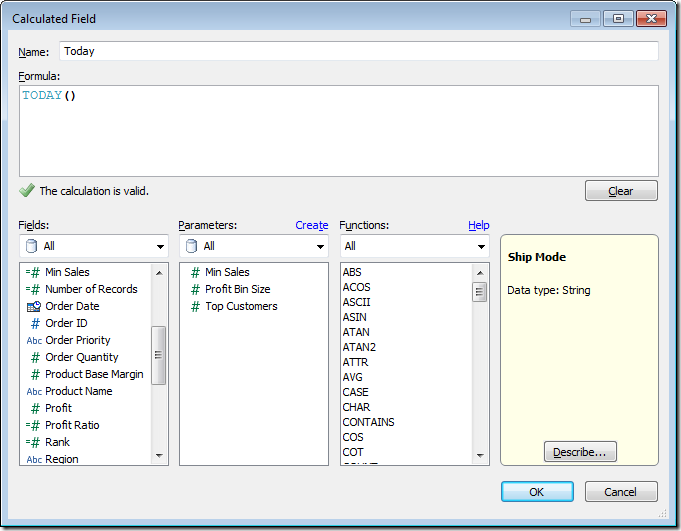Click the Abc icon beside Order Priority
The height and width of the screenshot is (531, 681).
[x=34, y=340]
